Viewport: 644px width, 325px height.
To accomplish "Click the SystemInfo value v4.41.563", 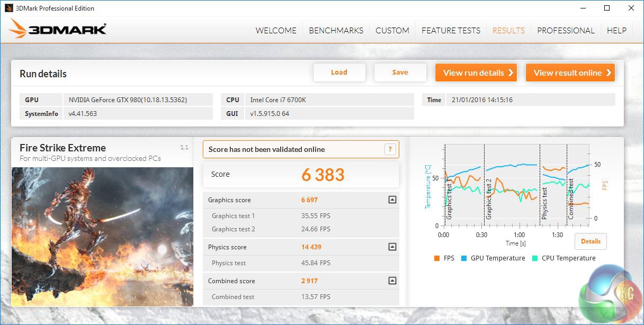I will coord(139,113).
